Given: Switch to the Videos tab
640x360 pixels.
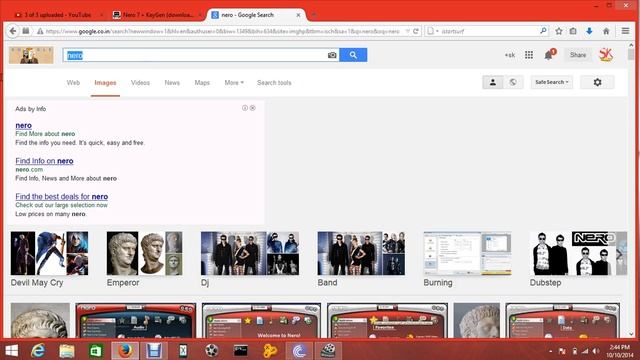Looking at the screenshot, I should point(140,83).
